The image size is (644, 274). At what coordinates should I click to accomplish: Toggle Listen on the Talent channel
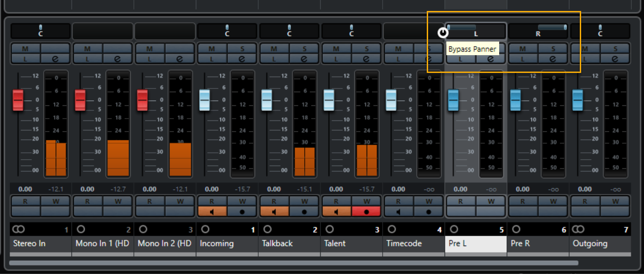point(336,58)
